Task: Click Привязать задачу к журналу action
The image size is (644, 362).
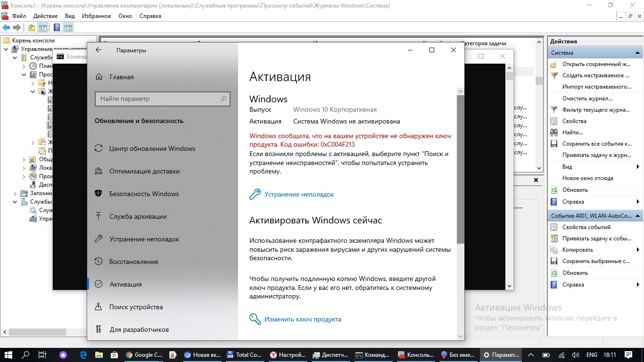Action: [596, 155]
